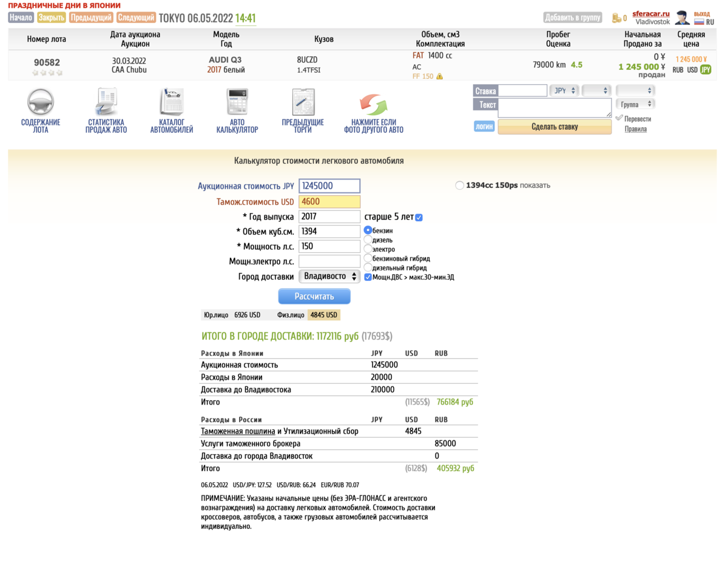
Task: Click lot number 90582
Action: 47,62
